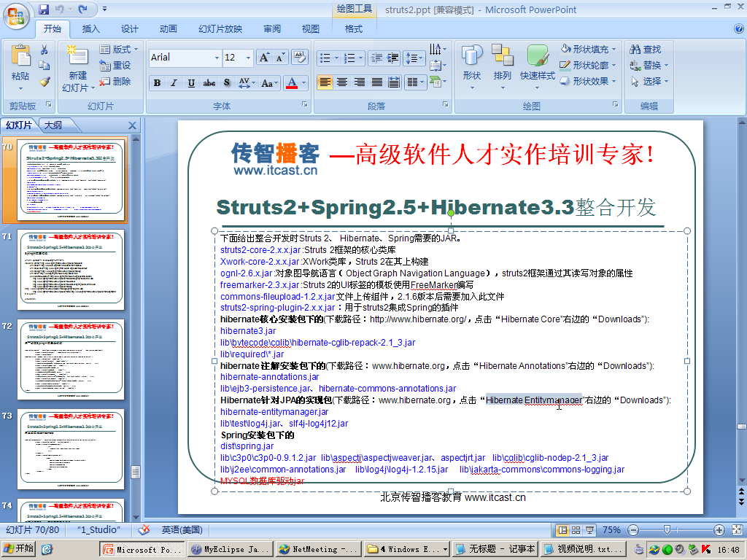Open the Design (设计) ribbon tab

129,29
